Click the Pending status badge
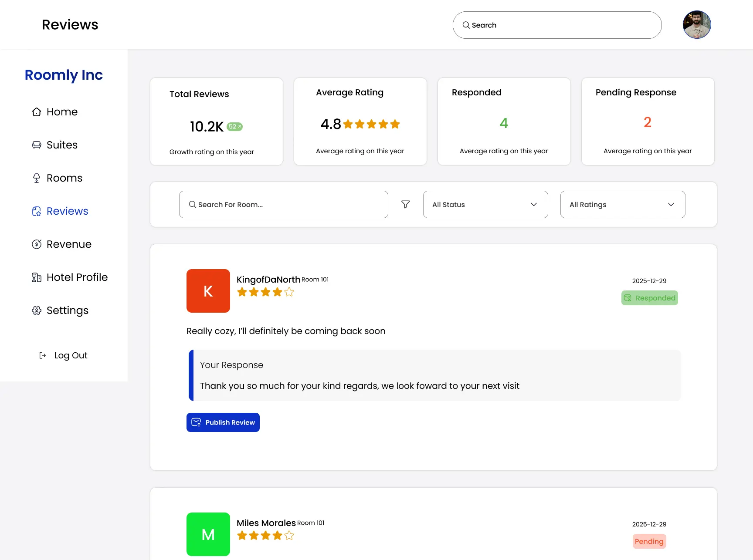Screen dimensions: 753x560 pos(649,541)
